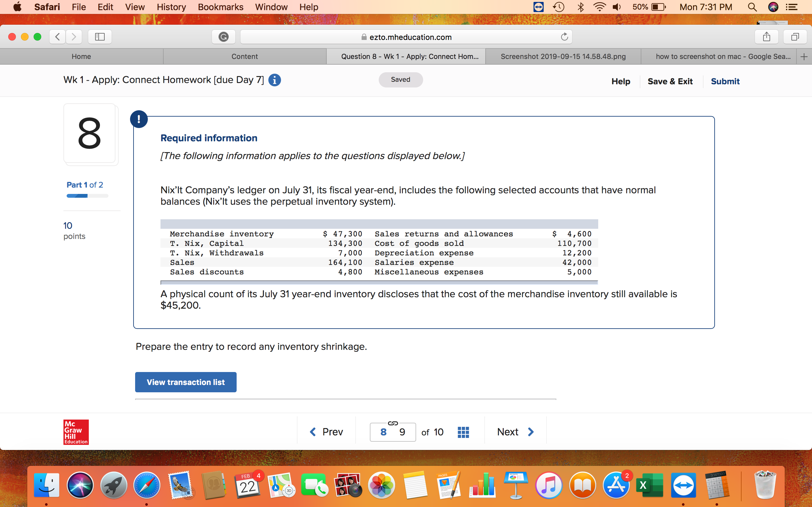
Task: Open Spotlight search from the menu bar
Action: tap(752, 7)
